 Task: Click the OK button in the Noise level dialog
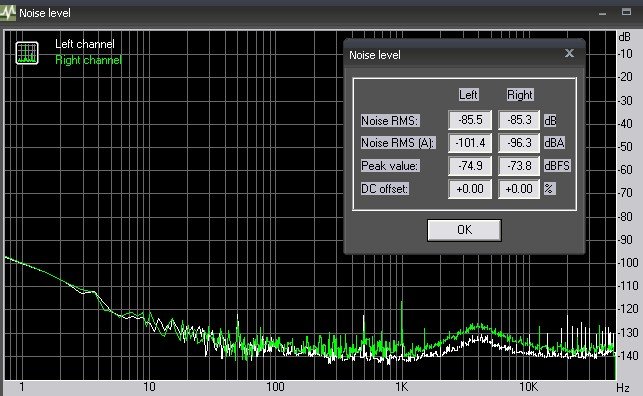(x=464, y=230)
